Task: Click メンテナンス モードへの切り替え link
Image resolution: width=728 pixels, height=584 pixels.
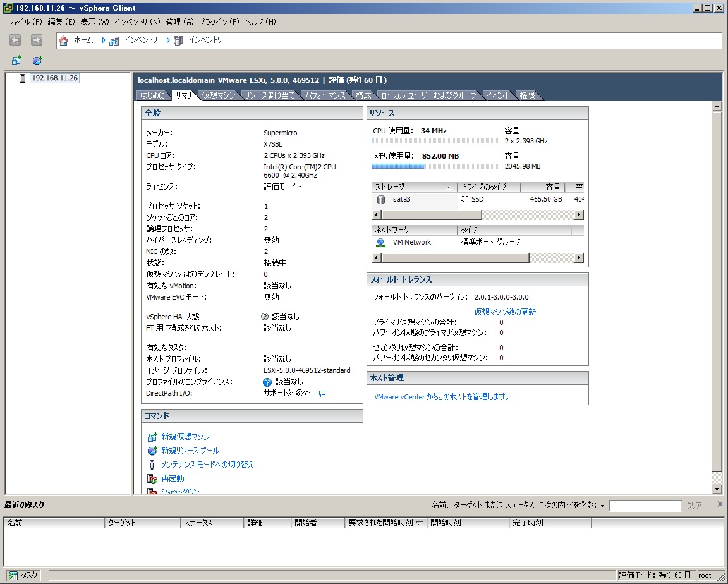Action: coord(207,465)
